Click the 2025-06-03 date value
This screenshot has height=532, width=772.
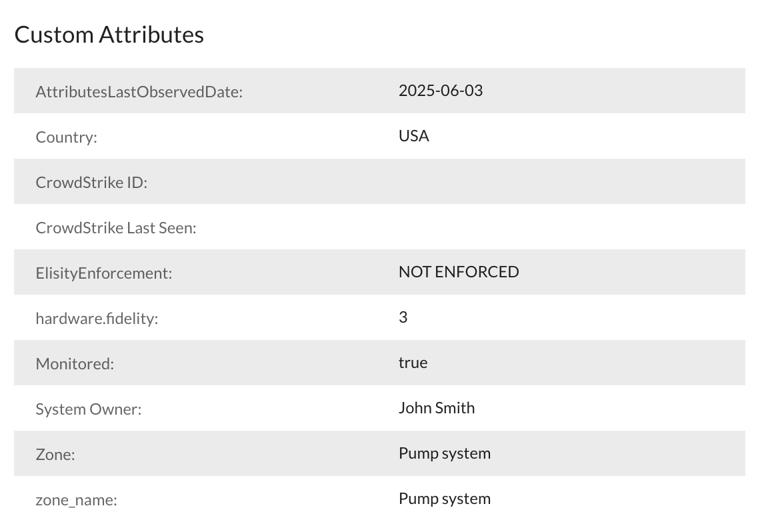440,91
